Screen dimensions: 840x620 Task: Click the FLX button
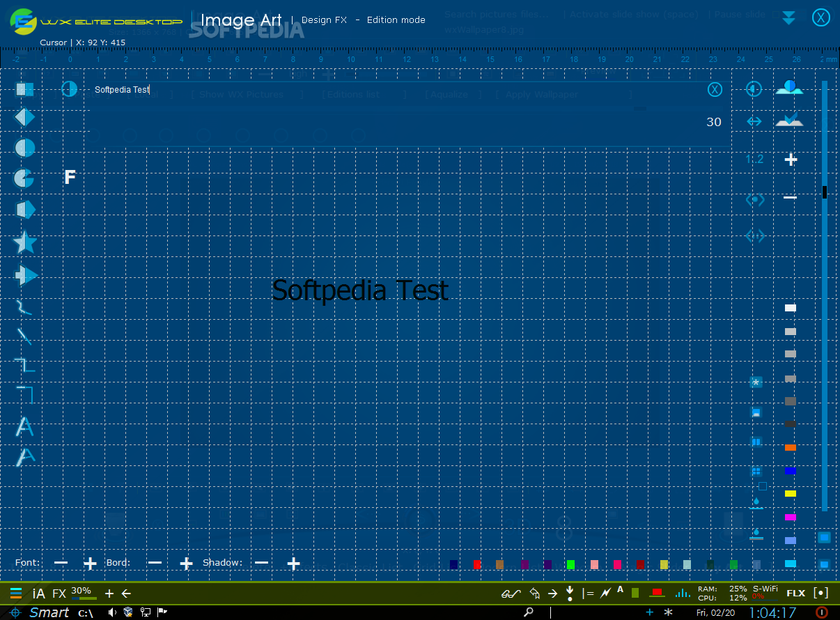coord(795,594)
